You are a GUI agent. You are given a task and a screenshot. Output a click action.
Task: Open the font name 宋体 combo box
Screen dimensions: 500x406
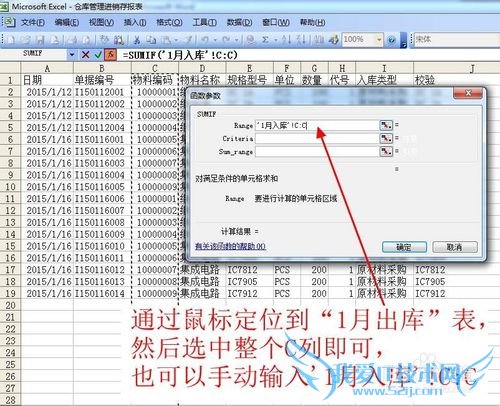point(456,40)
